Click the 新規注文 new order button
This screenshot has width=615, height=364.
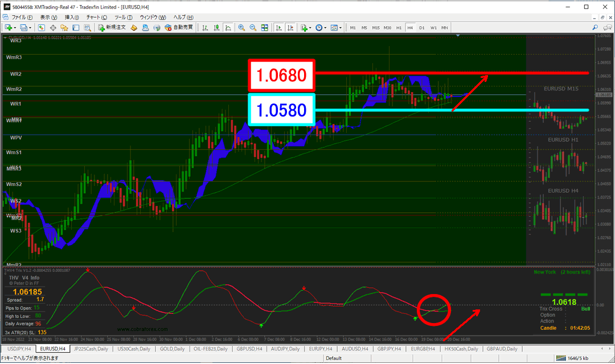(x=112, y=27)
